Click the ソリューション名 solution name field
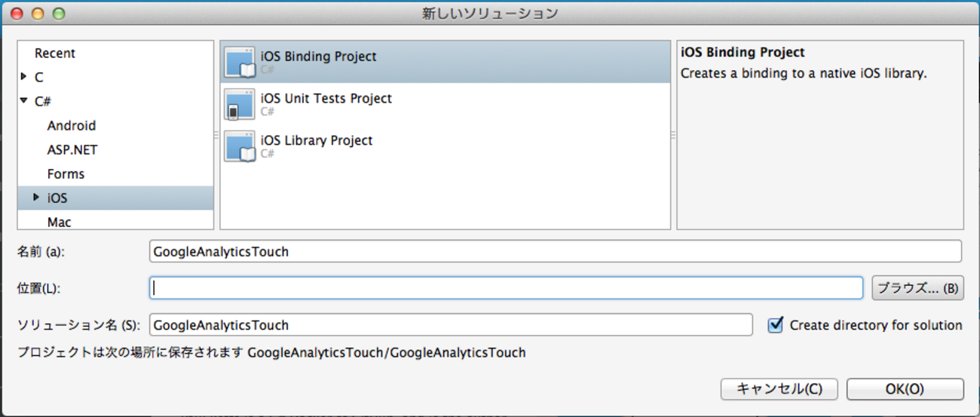 [451, 325]
